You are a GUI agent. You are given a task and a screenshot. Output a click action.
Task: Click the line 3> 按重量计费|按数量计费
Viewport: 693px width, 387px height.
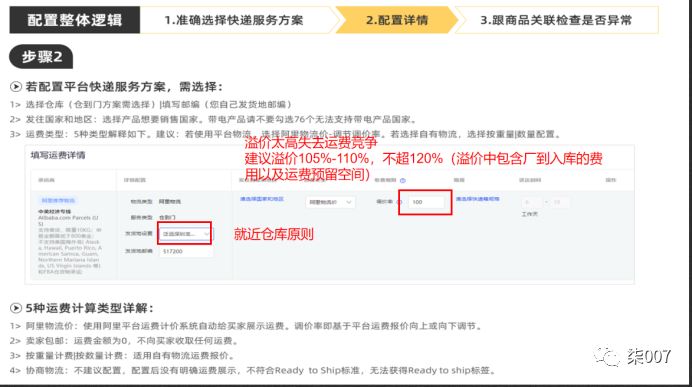[122, 356]
